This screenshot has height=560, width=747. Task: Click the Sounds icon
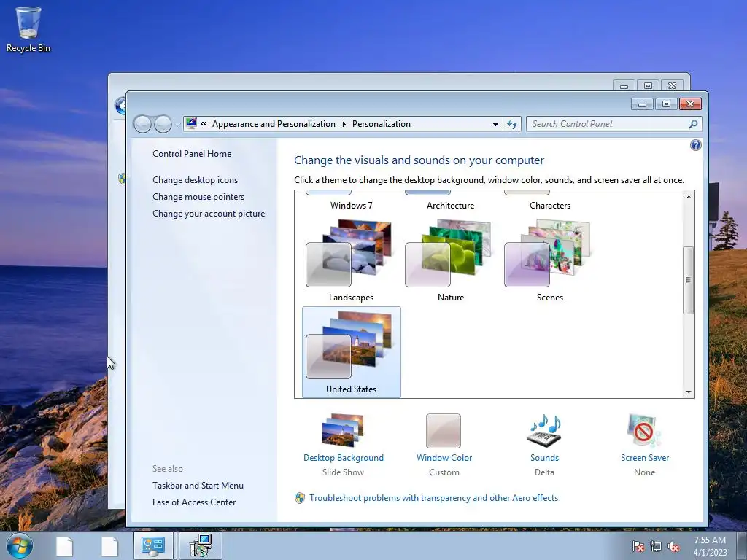point(544,430)
